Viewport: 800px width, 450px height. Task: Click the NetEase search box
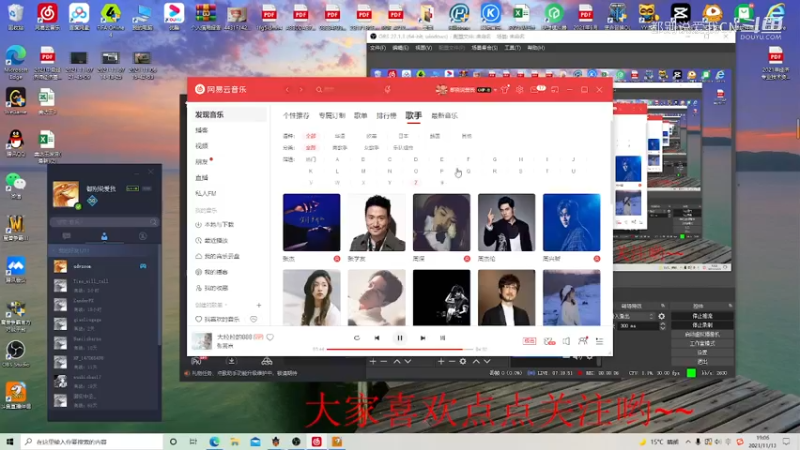347,90
